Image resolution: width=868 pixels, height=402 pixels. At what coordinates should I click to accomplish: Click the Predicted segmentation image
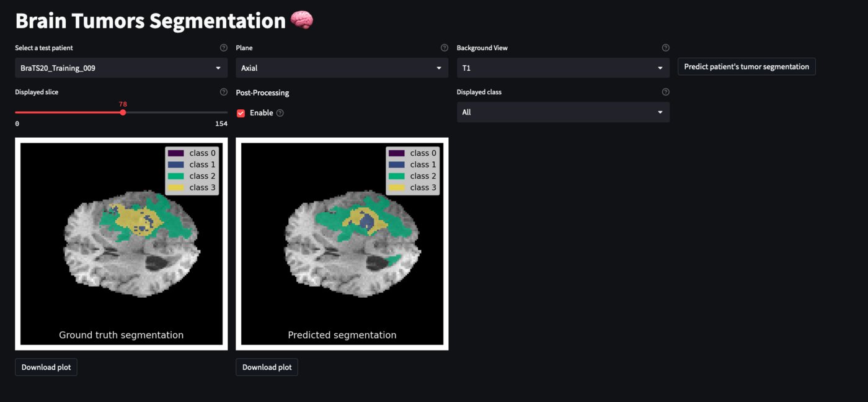point(342,244)
